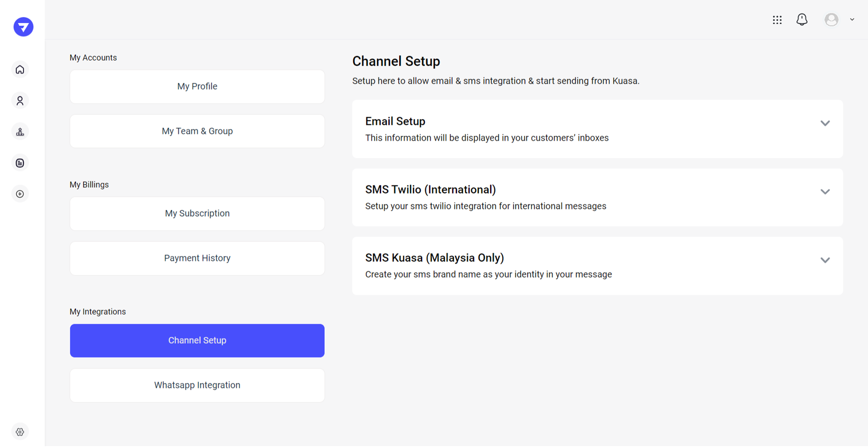The width and height of the screenshot is (868, 447).
Task: Expand the SMS Kuasa (Malaysia Only) chevron
Action: click(825, 260)
